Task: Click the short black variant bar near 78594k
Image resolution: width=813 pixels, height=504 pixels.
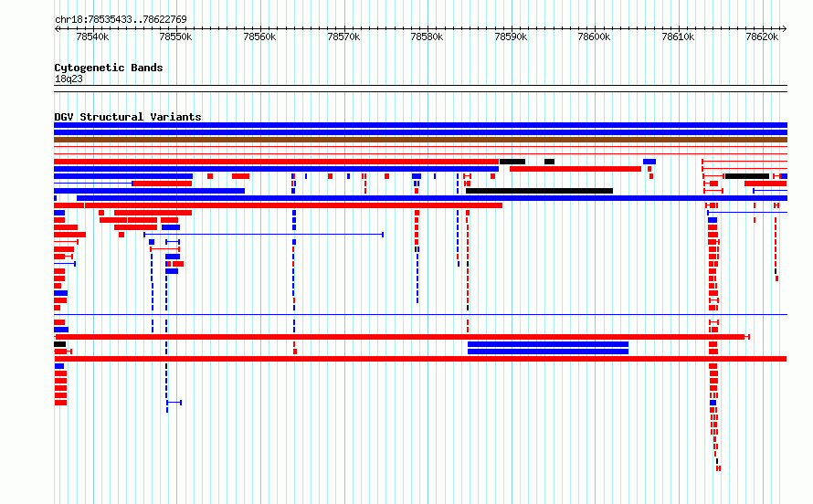Action: [549, 162]
